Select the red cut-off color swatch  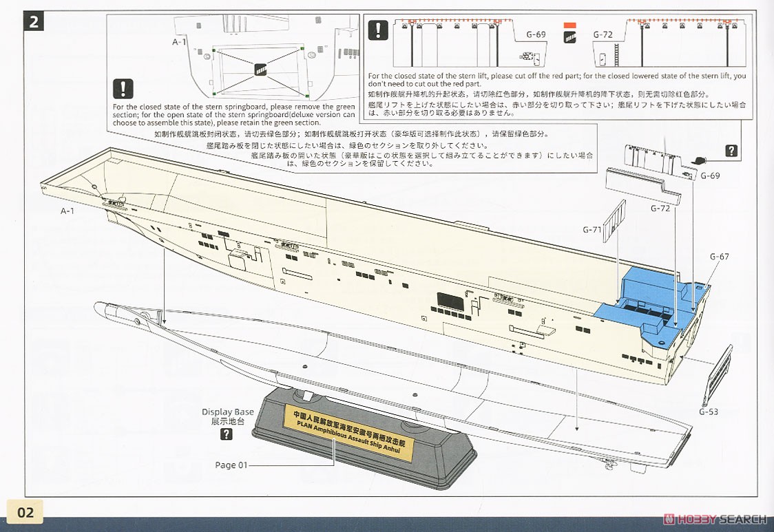pos(569,25)
